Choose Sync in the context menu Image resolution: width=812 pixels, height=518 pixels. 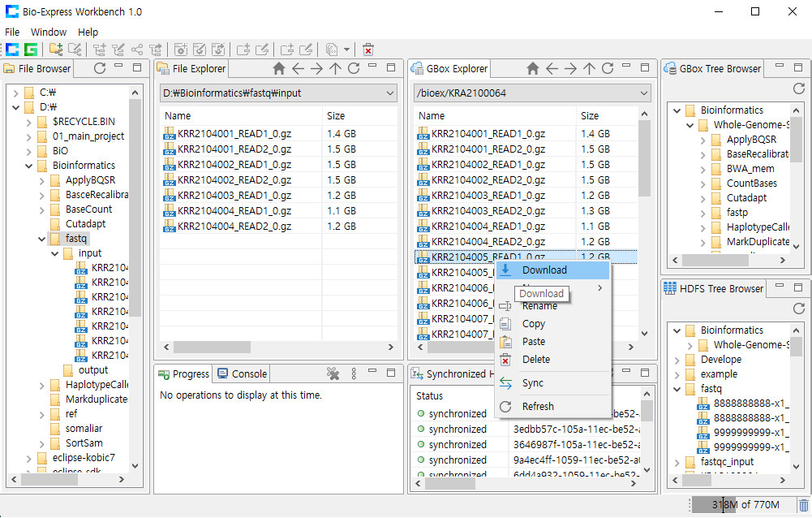553,383
